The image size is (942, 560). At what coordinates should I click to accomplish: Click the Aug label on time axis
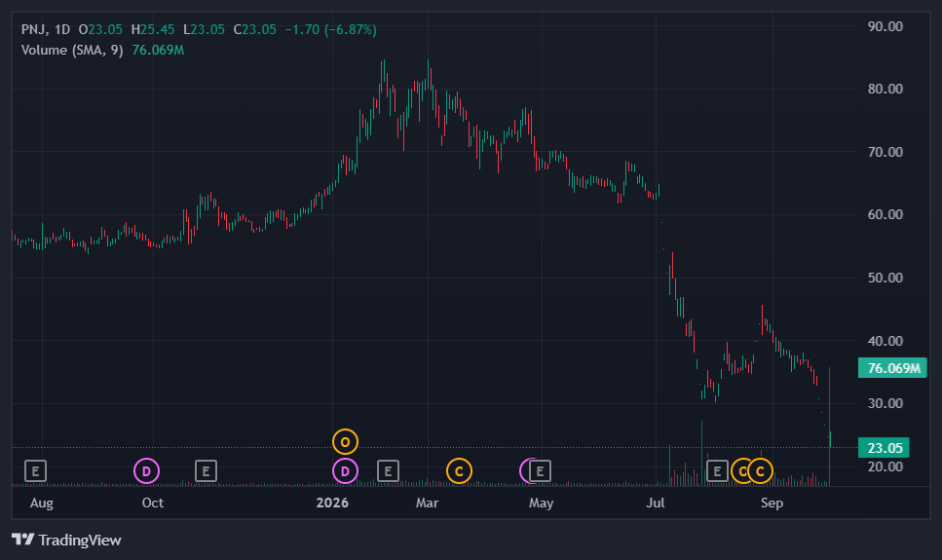tap(42, 503)
